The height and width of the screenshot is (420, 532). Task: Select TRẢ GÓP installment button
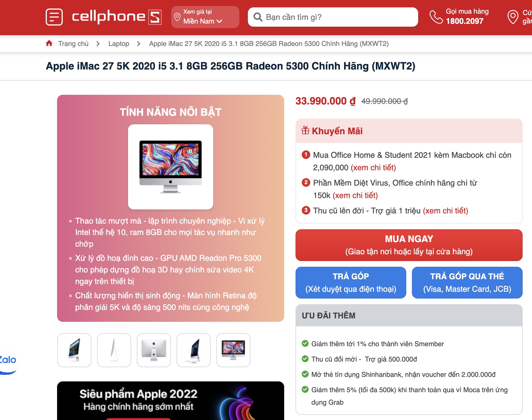[351, 283]
